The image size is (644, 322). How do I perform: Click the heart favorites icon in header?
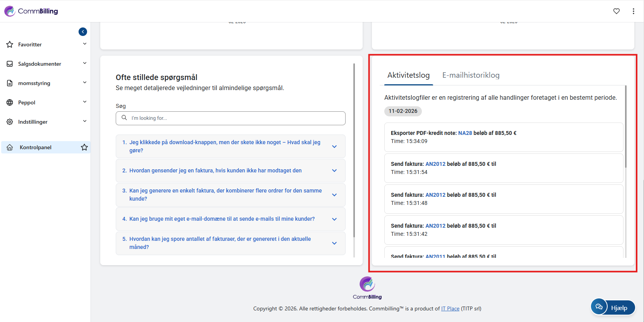[617, 11]
